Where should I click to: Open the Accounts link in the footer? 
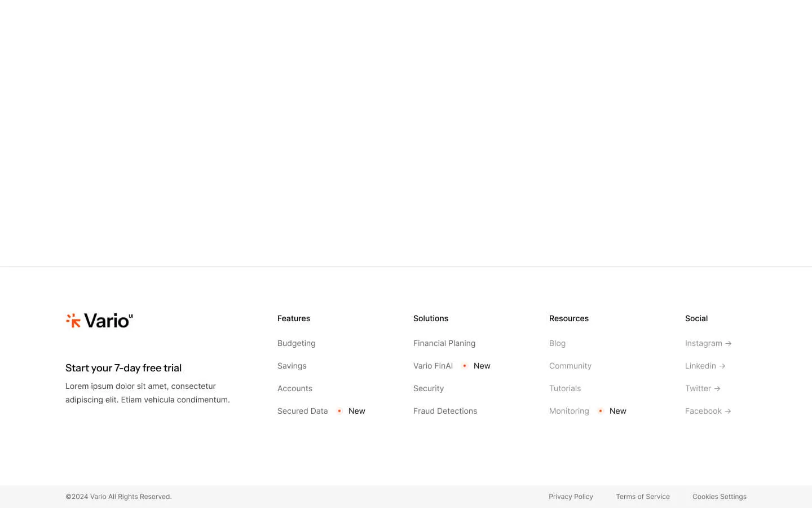click(294, 388)
